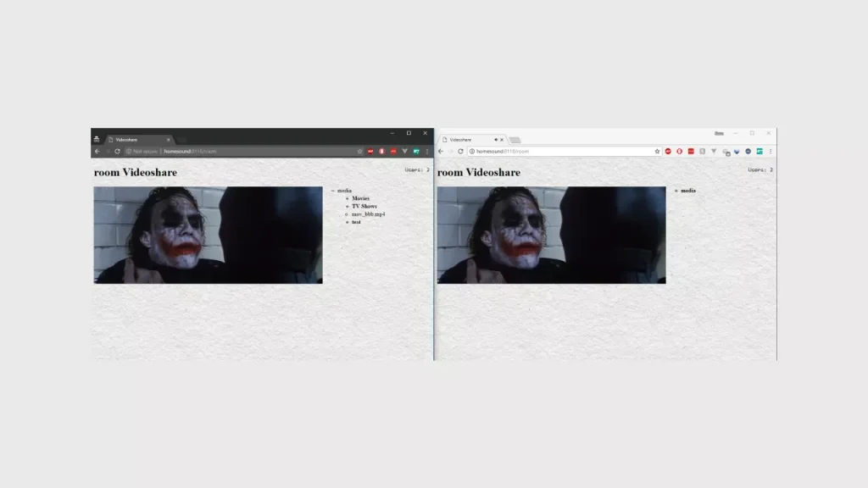Expand media tree in light window
This screenshot has width=868, height=488.
tap(676, 191)
